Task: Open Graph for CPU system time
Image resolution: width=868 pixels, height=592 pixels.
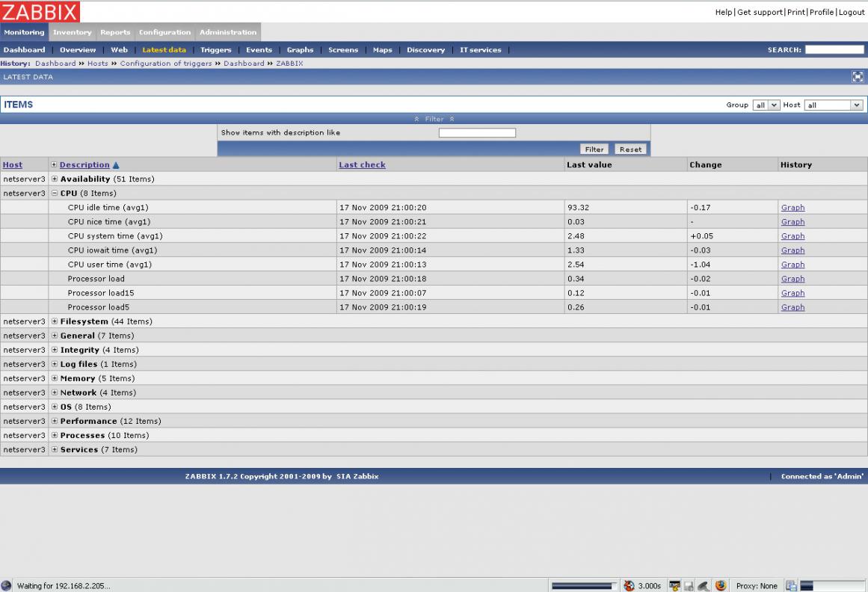Action: pyautogui.click(x=792, y=235)
